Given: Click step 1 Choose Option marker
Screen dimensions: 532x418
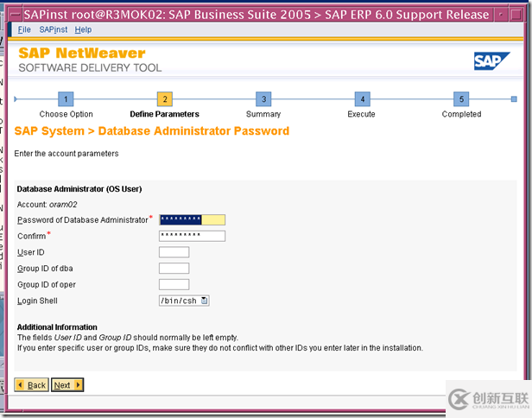Looking at the screenshot, I should (x=66, y=99).
